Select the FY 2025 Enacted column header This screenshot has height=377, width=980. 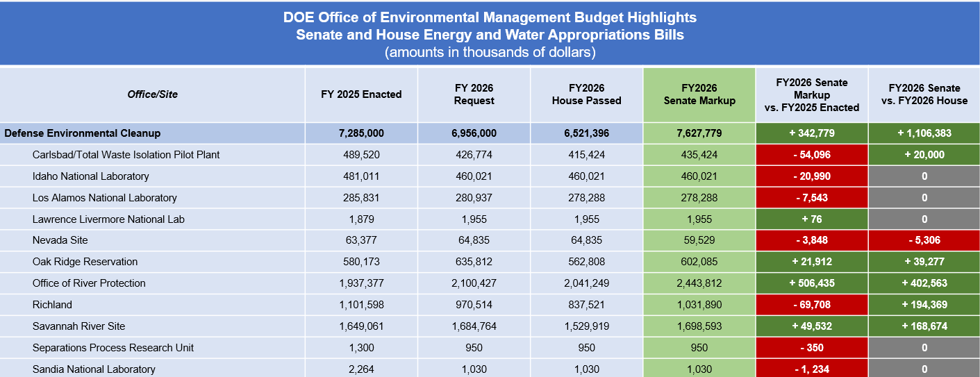point(361,94)
